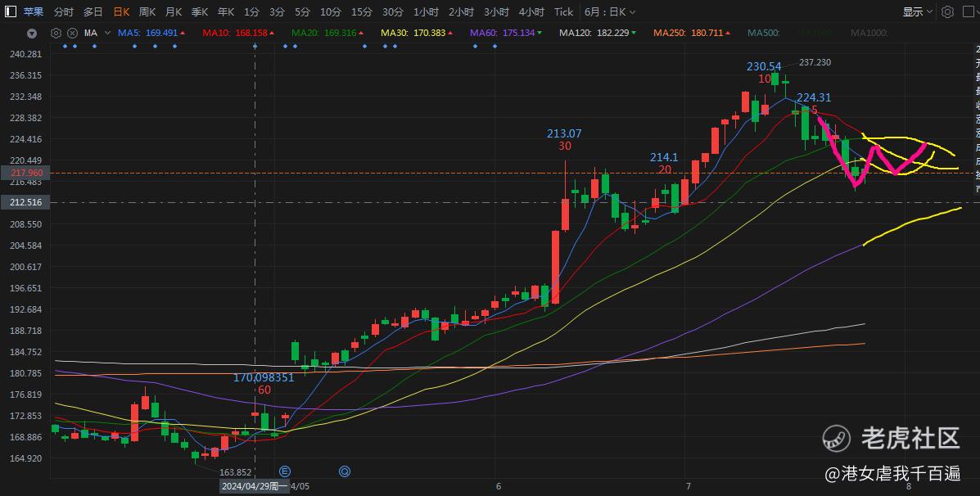Click the 164.920 price axis label
Screen dimensions: 980x496
(25, 458)
